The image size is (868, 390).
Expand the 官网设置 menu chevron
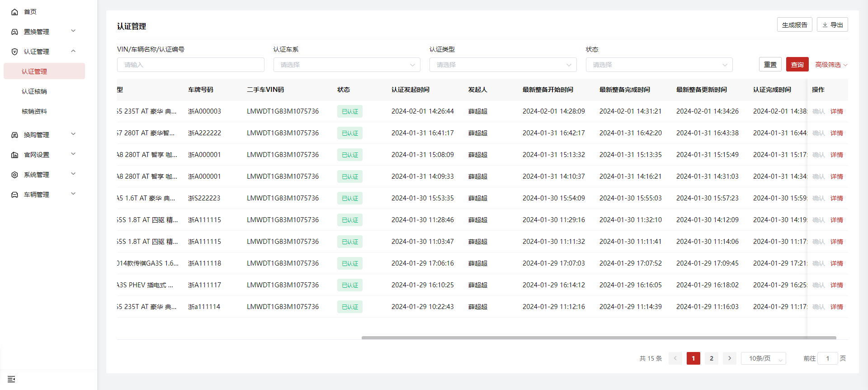[x=73, y=154]
